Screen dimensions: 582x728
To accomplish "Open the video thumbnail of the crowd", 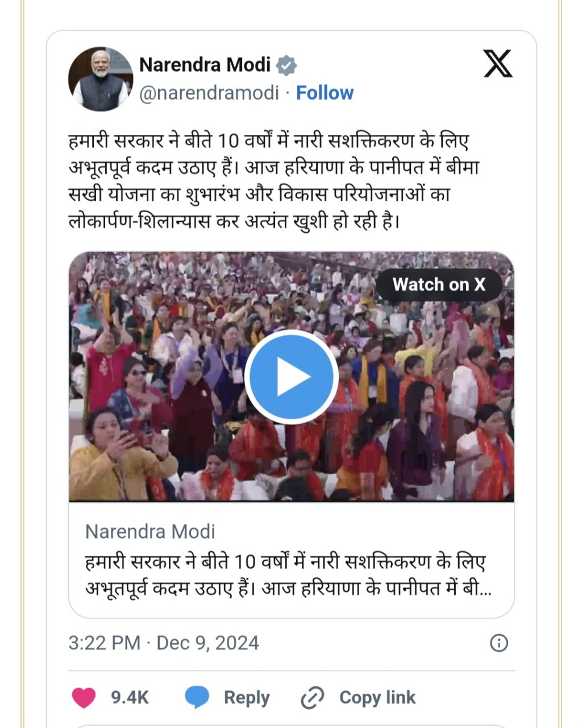I will click(292, 377).
